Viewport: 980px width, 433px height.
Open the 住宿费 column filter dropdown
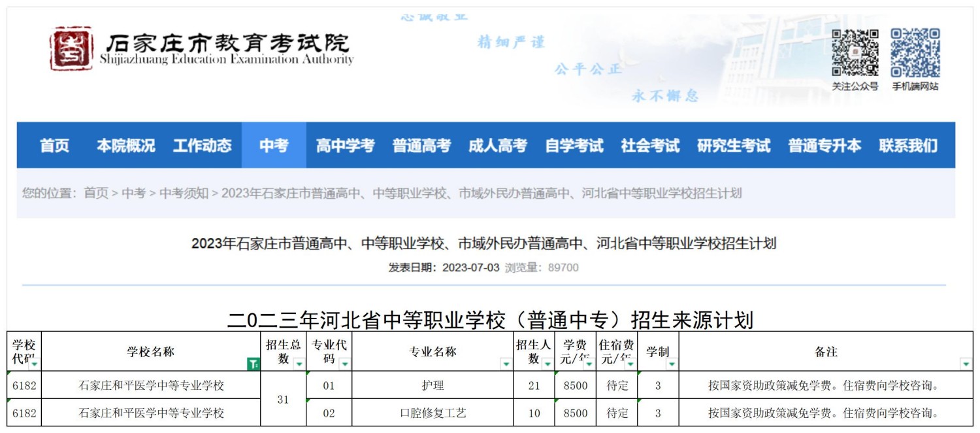point(630,364)
